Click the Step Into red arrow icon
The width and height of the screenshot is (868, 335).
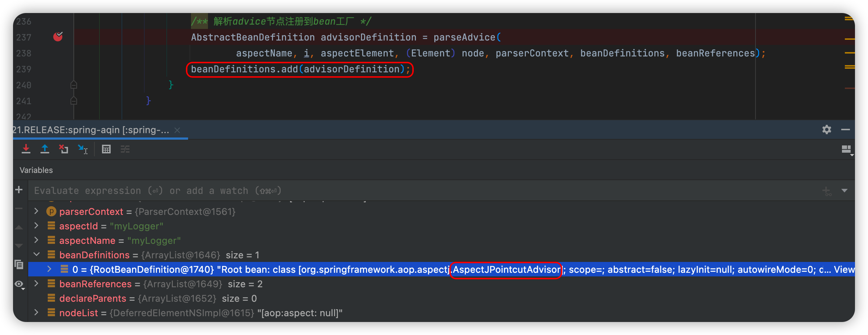[26, 149]
